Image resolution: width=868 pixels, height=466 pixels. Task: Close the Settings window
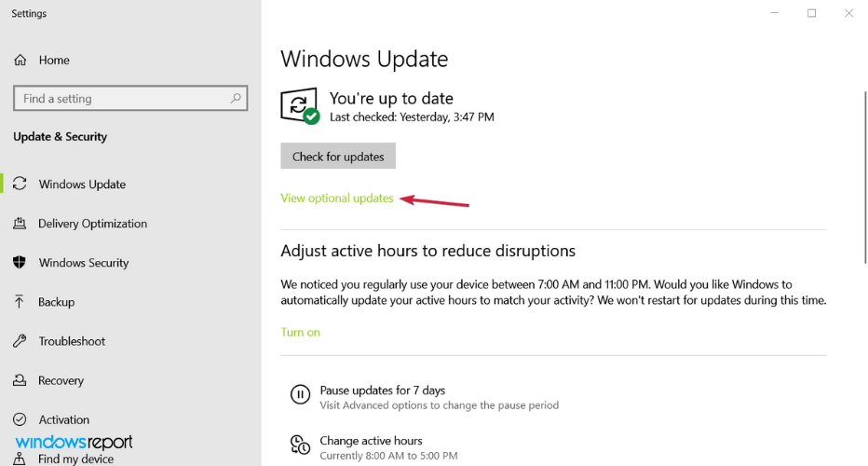point(848,13)
